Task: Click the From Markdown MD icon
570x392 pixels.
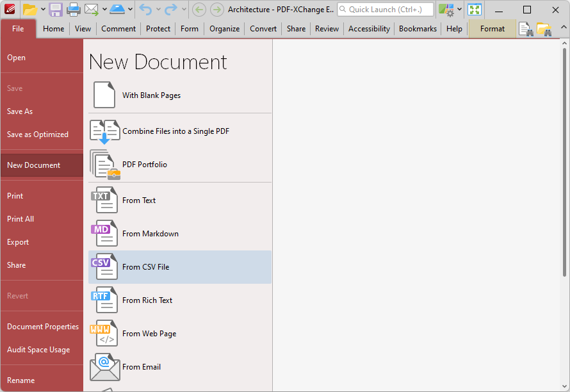Action: tap(104, 234)
